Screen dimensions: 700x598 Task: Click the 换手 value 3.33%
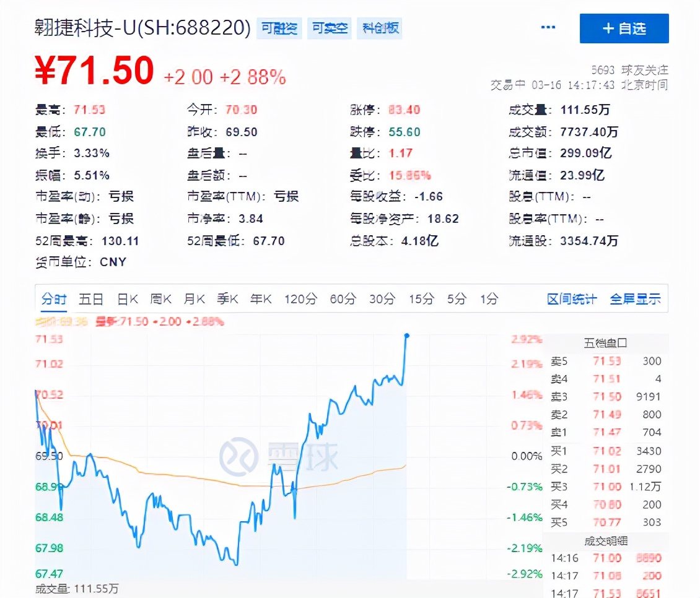[92, 153]
